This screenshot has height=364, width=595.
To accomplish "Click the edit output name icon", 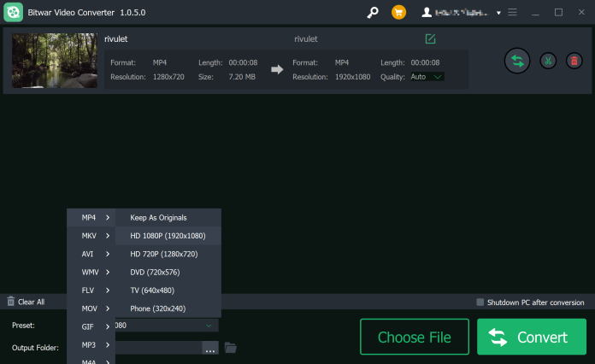I will (x=430, y=39).
